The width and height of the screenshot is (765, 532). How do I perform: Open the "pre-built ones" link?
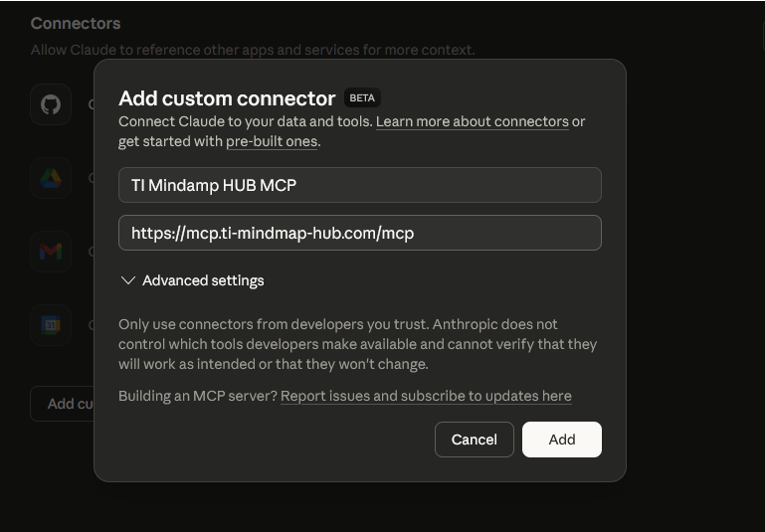coord(272,141)
